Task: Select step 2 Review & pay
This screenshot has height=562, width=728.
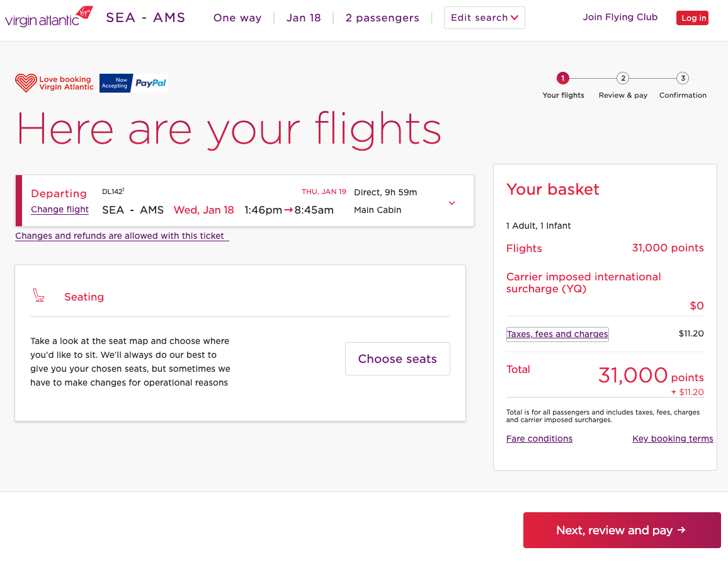Action: coord(623,79)
